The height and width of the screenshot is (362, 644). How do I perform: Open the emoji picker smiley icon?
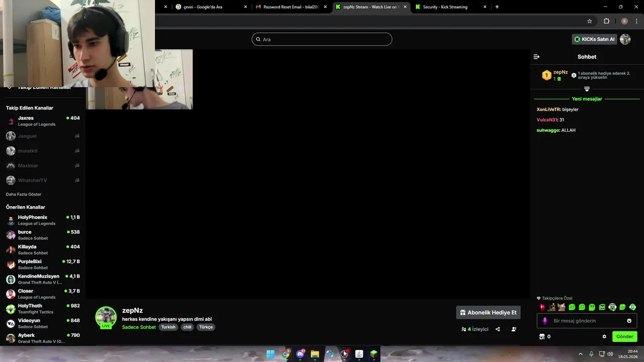point(629,321)
